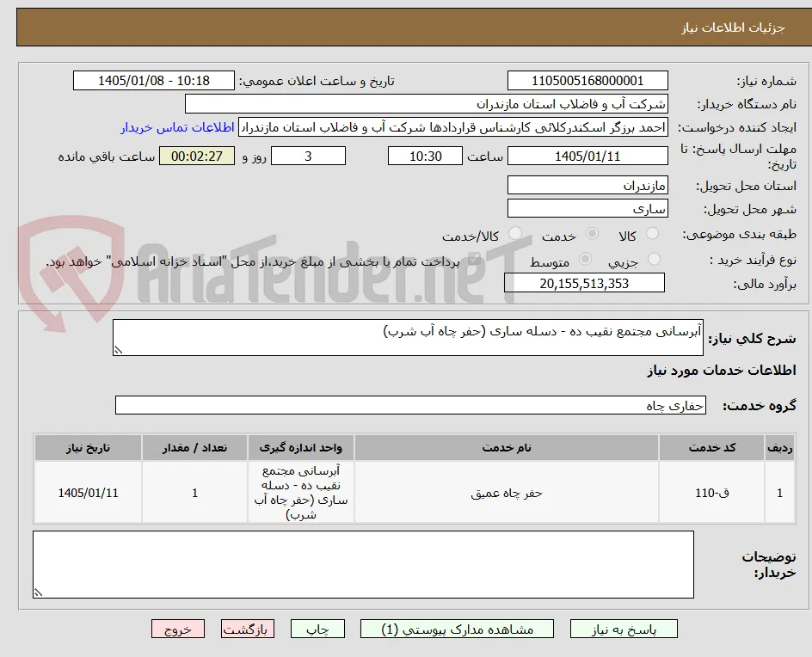Click the نام خدمت column header

coord(507,448)
